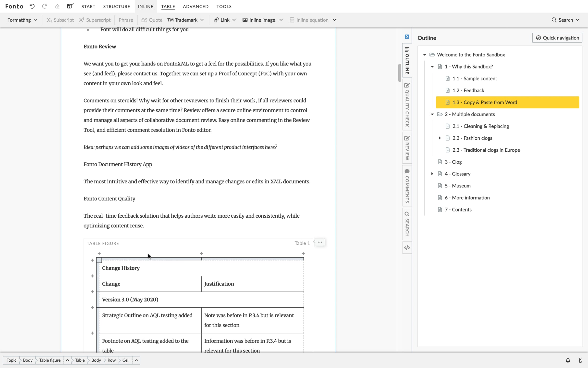Select whole table via corner square
Screen dimensions: 588x368
[x=99, y=260]
